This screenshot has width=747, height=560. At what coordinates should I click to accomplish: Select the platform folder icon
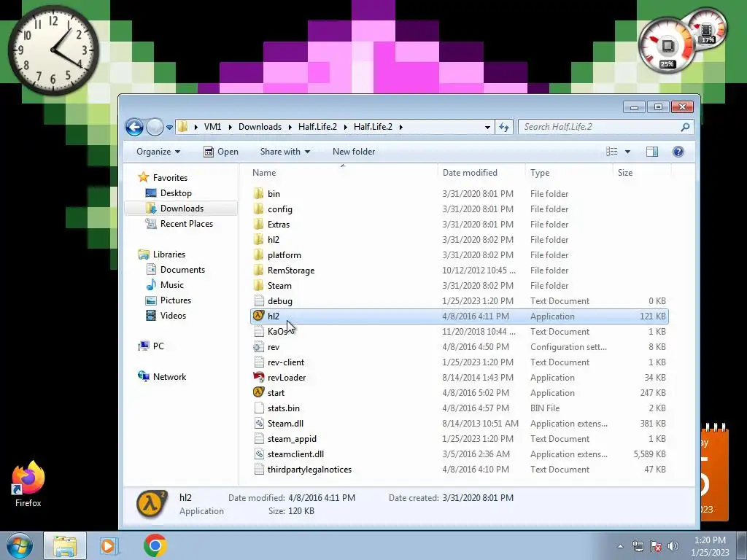pyautogui.click(x=259, y=254)
